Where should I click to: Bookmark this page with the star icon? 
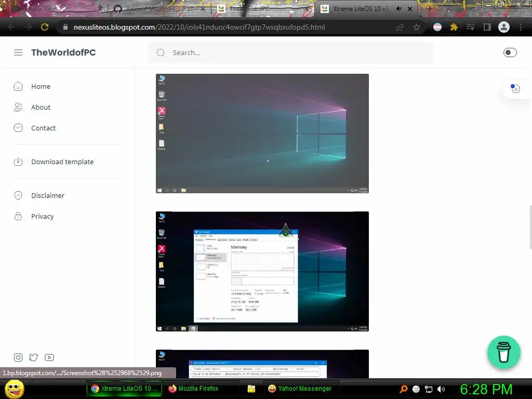(416, 27)
